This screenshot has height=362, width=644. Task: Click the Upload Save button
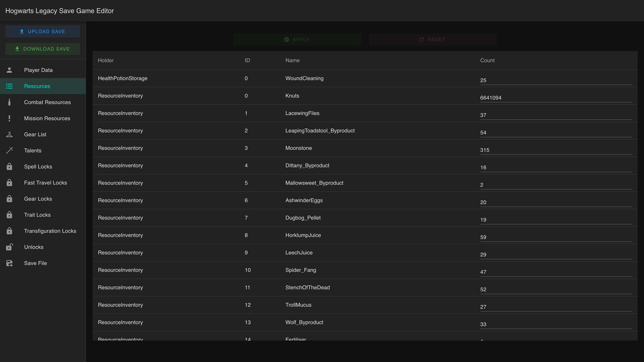tap(43, 32)
